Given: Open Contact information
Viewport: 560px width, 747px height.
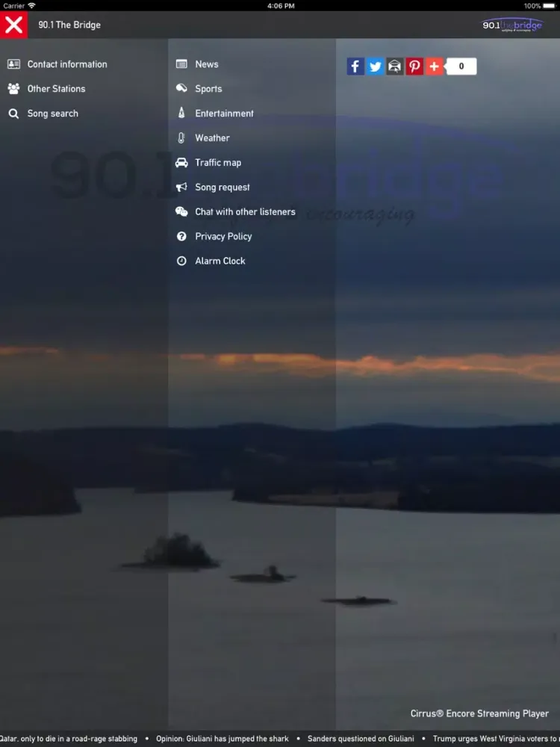Looking at the screenshot, I should tap(67, 63).
